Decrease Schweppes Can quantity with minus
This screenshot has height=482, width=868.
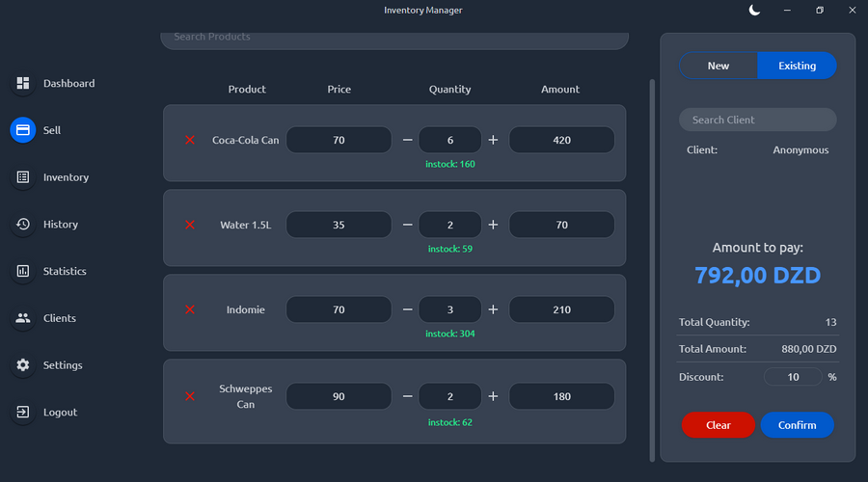click(407, 396)
